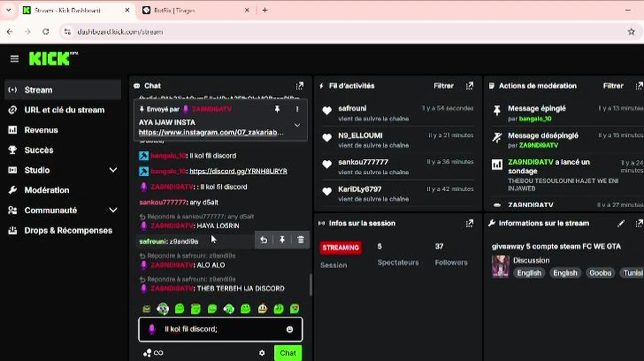Click the Message épinglé moderation entry
This screenshot has height=361, width=644.
tap(567, 113)
